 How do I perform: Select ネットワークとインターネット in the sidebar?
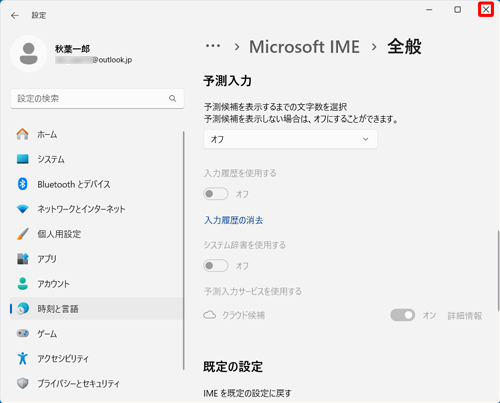97,209
